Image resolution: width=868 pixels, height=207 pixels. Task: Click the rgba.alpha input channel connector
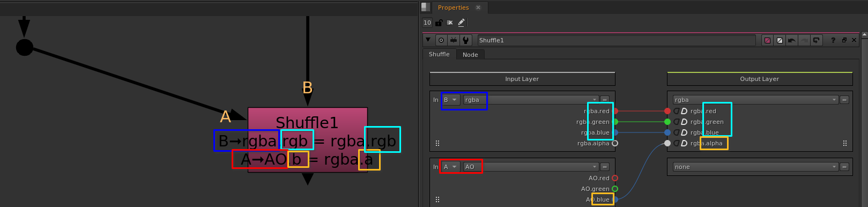click(615, 143)
